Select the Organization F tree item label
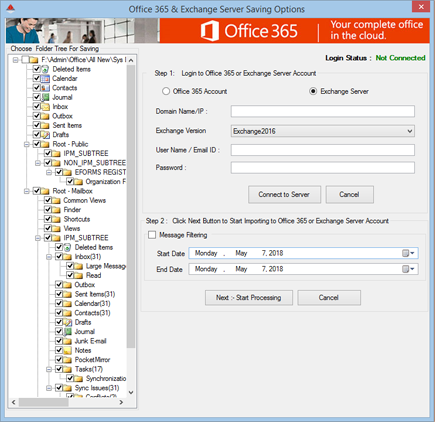 (x=106, y=182)
